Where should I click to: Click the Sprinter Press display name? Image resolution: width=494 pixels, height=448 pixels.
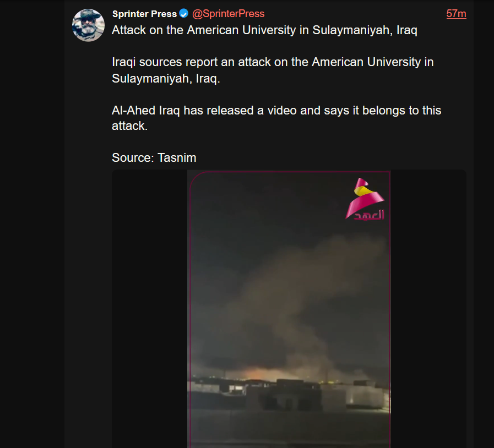pyautogui.click(x=145, y=14)
